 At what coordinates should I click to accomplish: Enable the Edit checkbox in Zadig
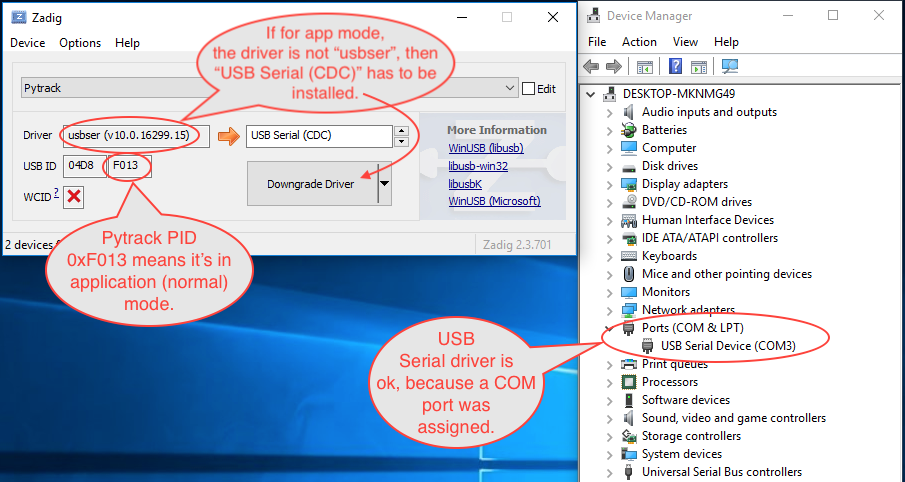tap(529, 89)
